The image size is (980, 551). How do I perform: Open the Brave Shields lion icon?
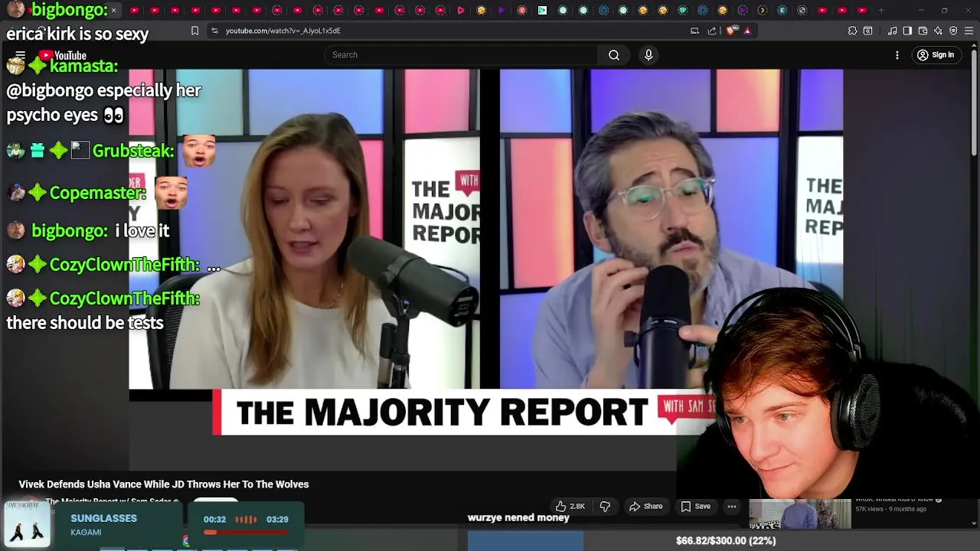click(x=731, y=31)
